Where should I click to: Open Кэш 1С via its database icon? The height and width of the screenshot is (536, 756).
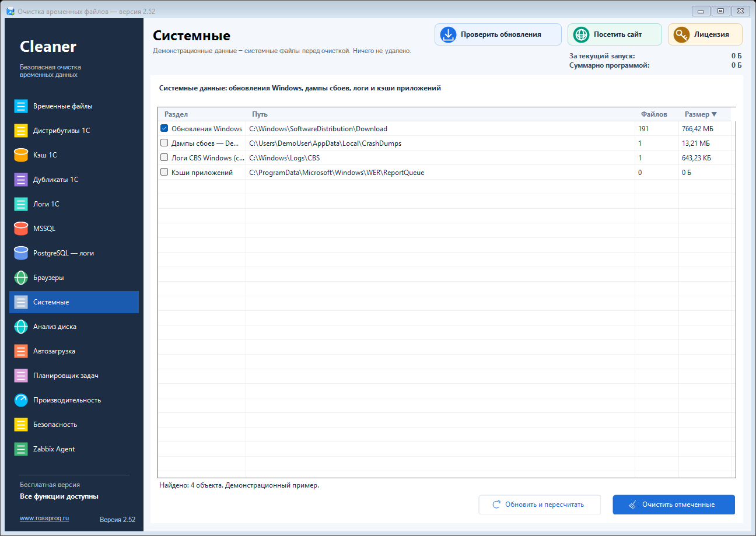pyautogui.click(x=21, y=155)
